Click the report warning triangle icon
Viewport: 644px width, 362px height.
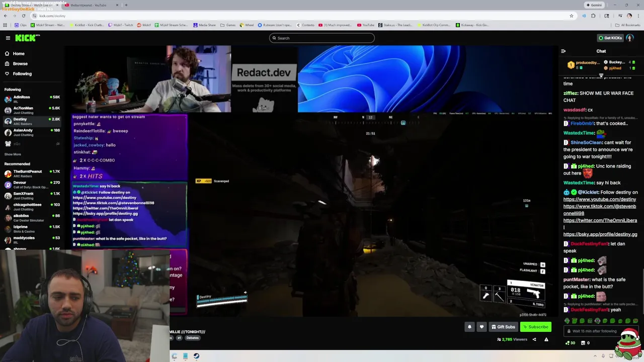click(546, 339)
